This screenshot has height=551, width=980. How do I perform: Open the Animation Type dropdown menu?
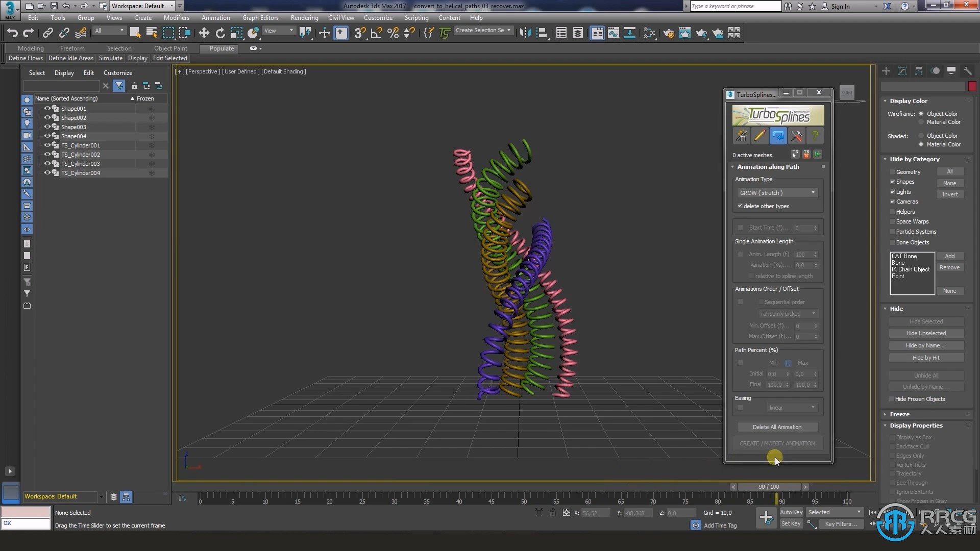point(776,192)
